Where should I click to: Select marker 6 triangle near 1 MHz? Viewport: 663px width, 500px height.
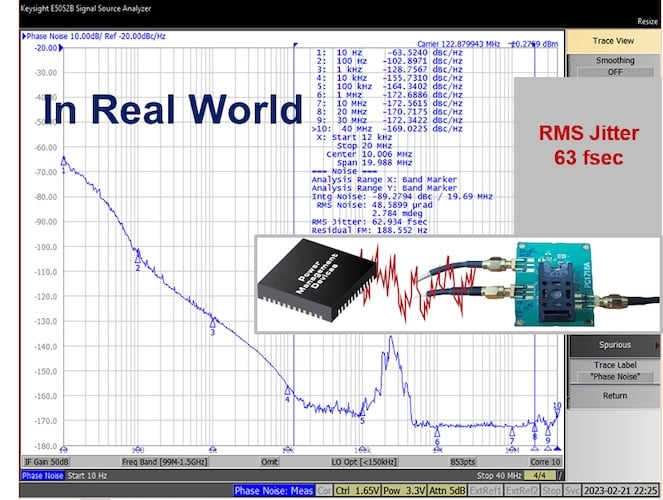(x=437, y=433)
